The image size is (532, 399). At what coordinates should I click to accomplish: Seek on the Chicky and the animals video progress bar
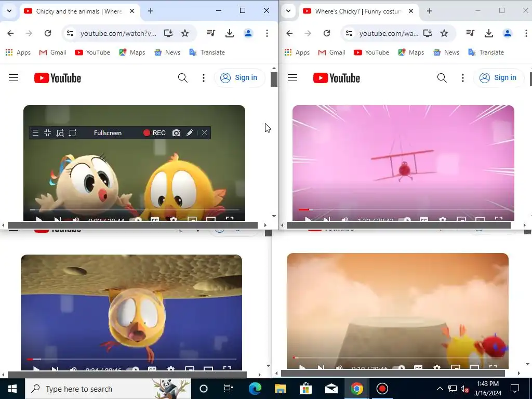[x=134, y=210]
